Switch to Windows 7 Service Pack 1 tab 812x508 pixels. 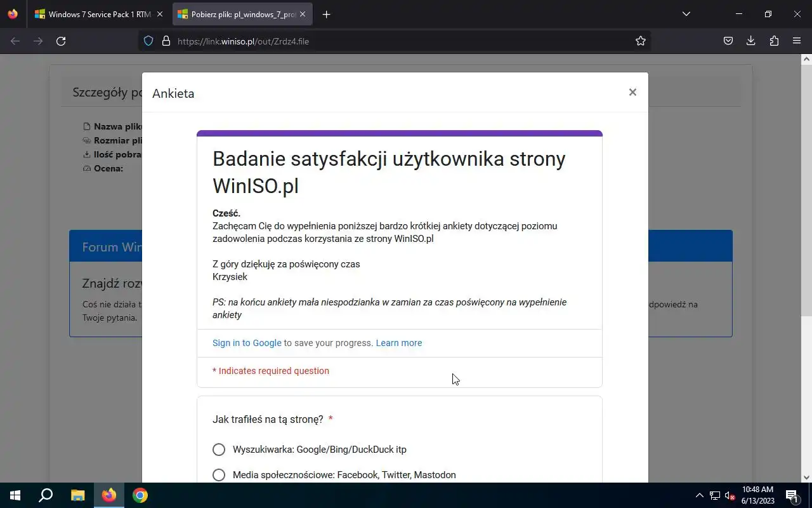coord(99,14)
